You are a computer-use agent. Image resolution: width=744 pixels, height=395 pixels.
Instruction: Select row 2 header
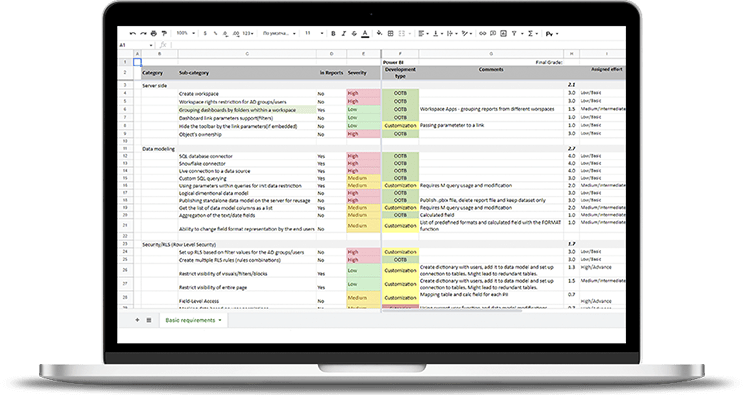pos(125,73)
